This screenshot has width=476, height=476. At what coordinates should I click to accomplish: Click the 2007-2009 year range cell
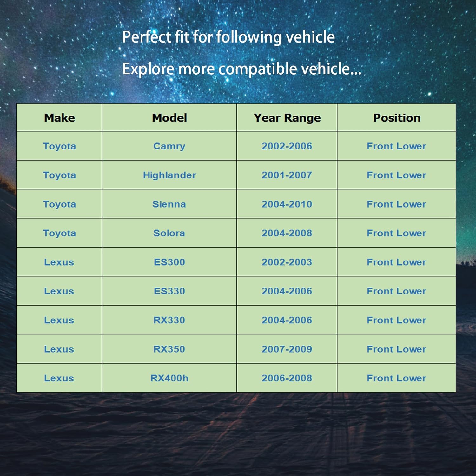287,349
